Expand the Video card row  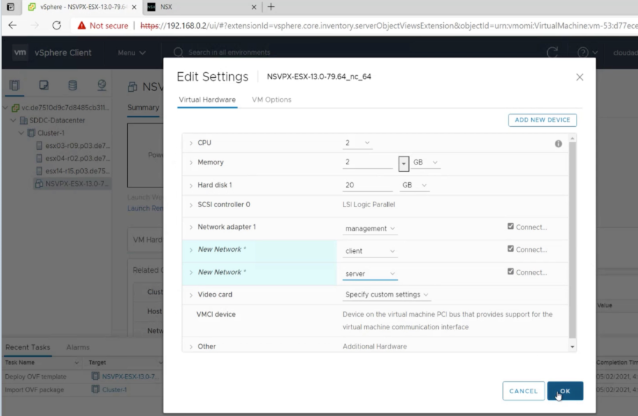[191, 295]
